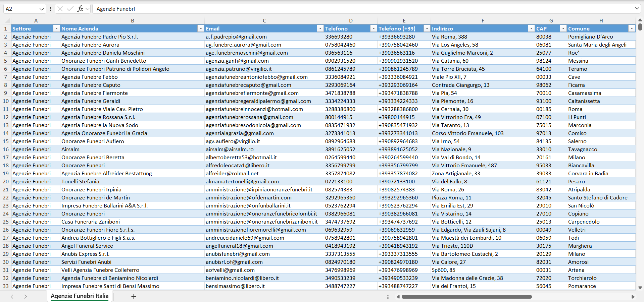Select row 15 header
The width and height of the screenshot is (644, 302).
pos(6,141)
